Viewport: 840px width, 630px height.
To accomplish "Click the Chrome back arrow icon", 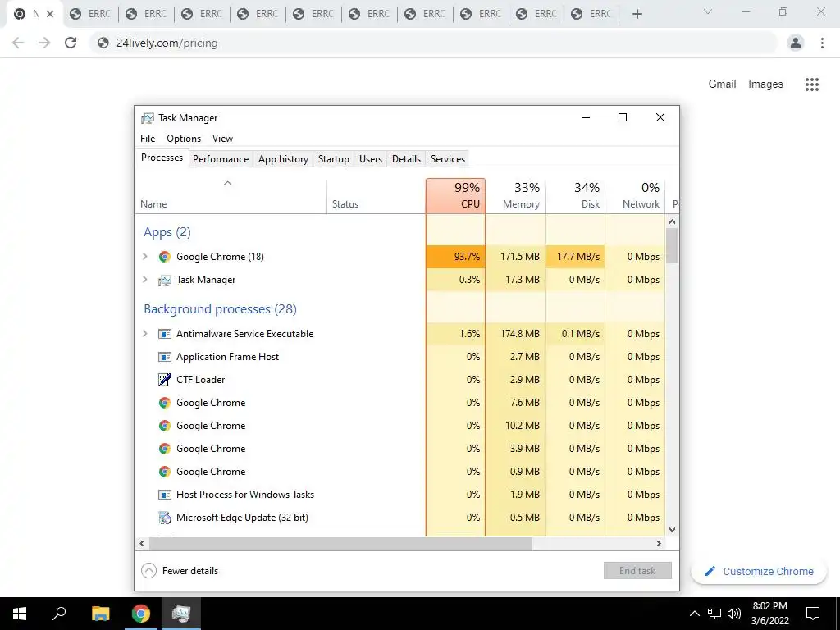I will (x=18, y=43).
